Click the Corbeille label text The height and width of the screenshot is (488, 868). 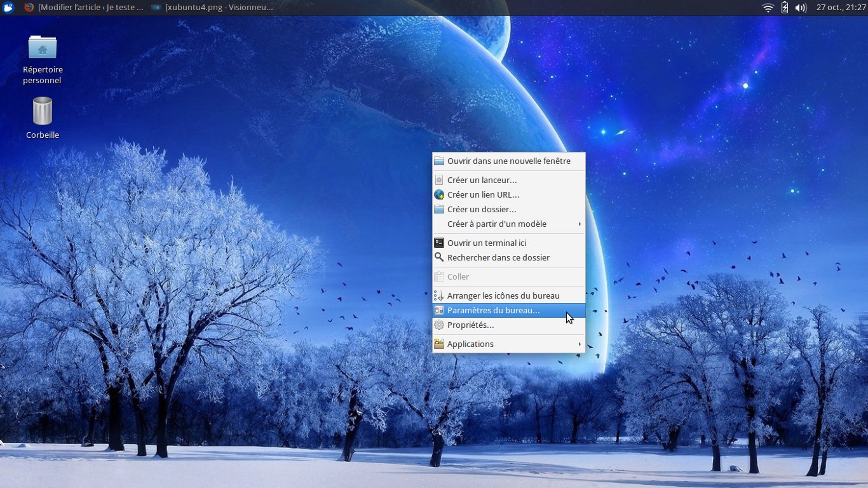coord(43,135)
